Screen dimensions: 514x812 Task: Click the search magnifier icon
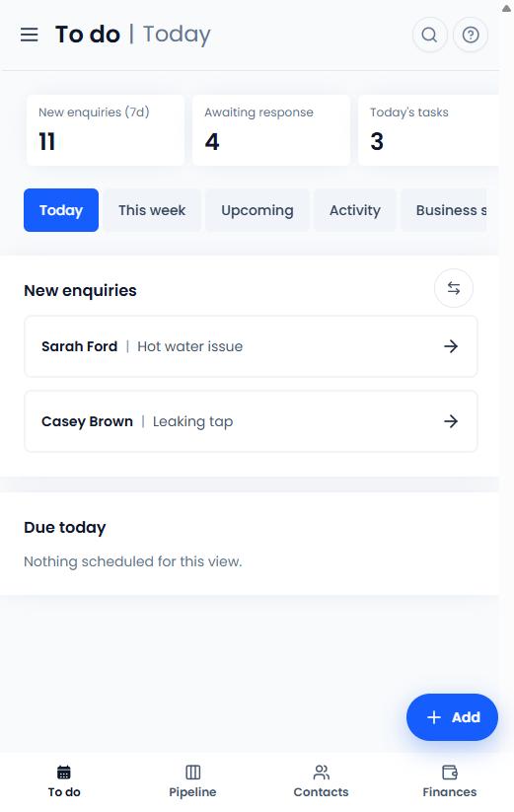[429, 35]
